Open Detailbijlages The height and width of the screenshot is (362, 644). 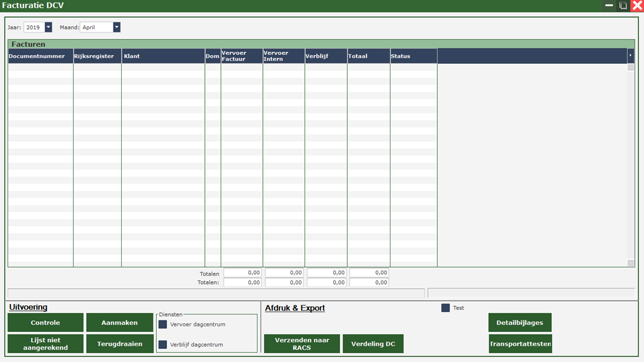pos(520,323)
